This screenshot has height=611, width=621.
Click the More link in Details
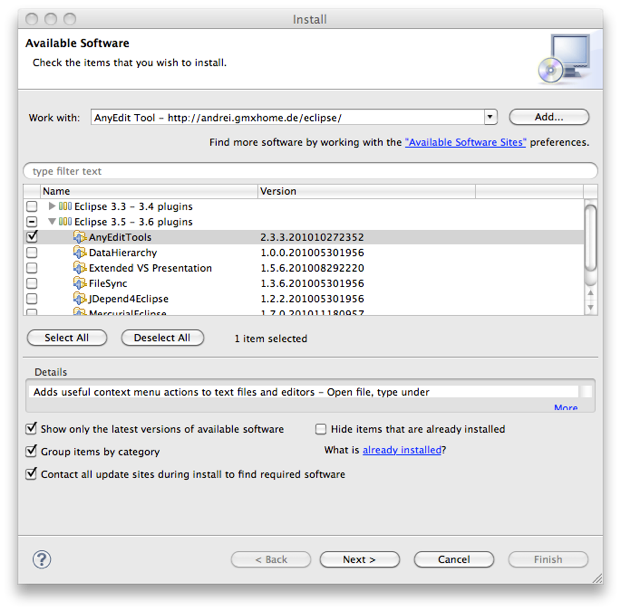[566, 407]
